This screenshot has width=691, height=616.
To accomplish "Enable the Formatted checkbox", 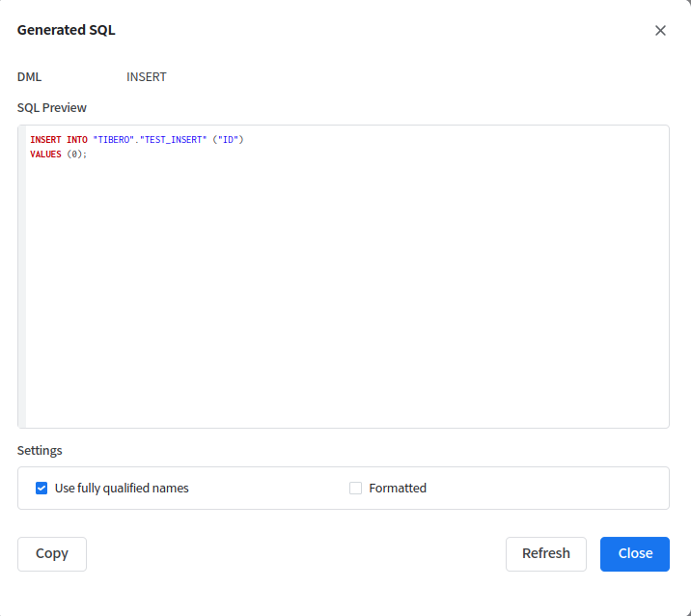I will 355,489.
